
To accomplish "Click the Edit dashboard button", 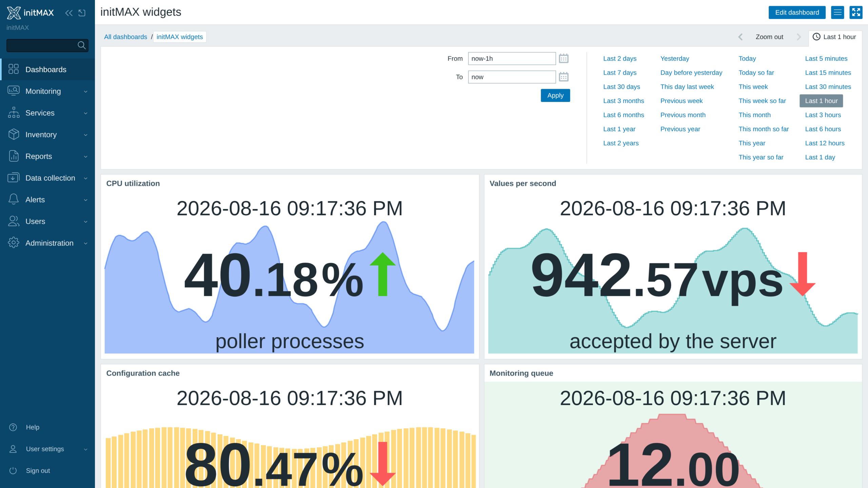I will 797,13.
